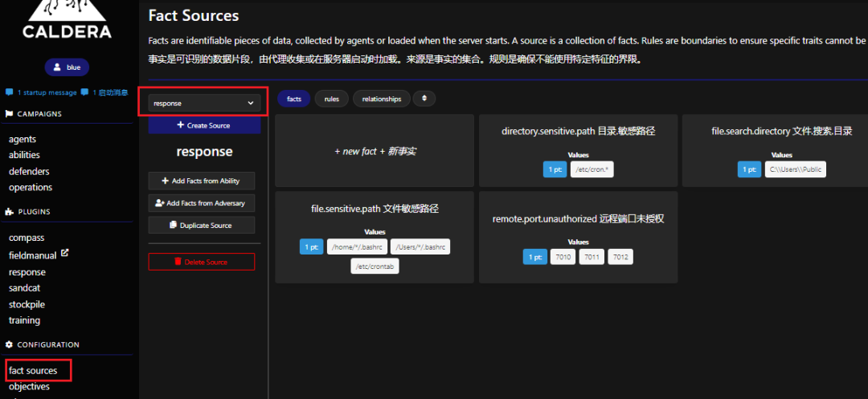Click the red Delete Source button
Image resolution: width=868 pixels, height=399 pixels.
point(202,262)
